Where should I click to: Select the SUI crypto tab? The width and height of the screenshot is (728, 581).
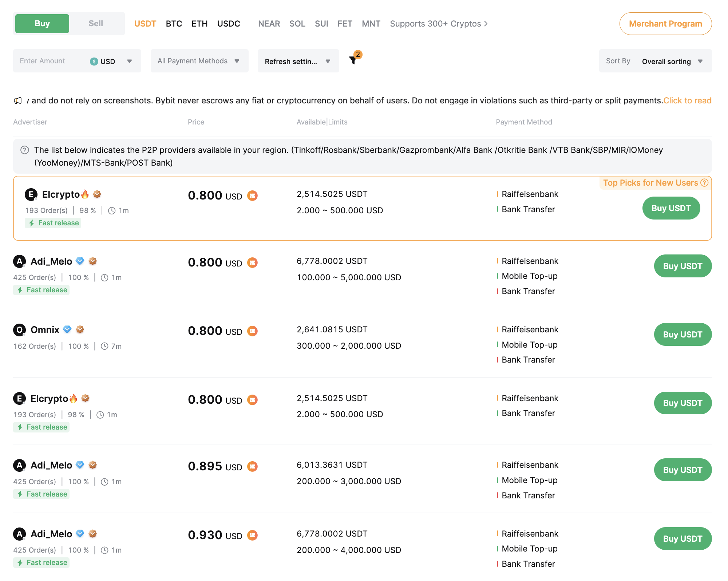[321, 24]
